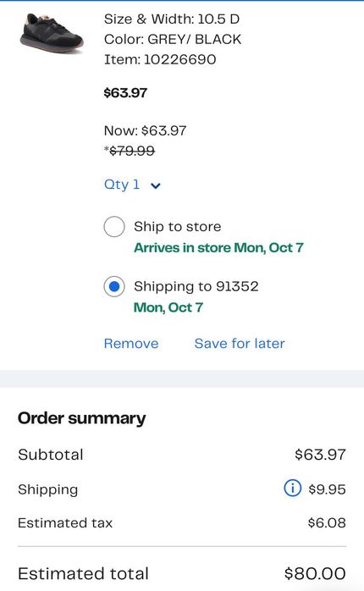Click the Mon, Oct 7 date under Shipping to 91352
The width and height of the screenshot is (364, 591).
(168, 307)
